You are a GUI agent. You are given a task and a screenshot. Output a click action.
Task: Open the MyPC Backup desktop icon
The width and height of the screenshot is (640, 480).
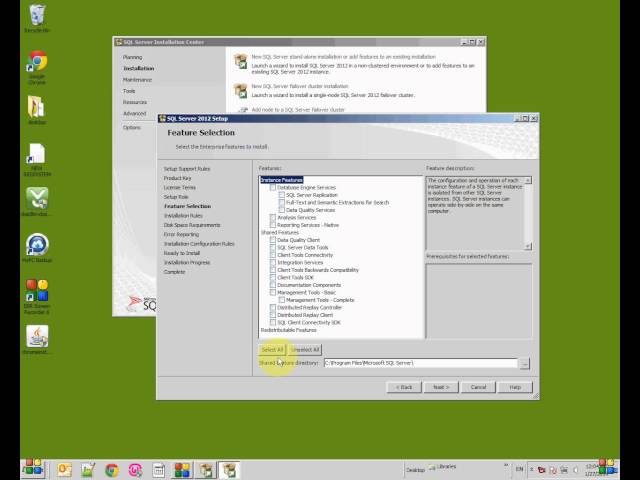pos(37,247)
